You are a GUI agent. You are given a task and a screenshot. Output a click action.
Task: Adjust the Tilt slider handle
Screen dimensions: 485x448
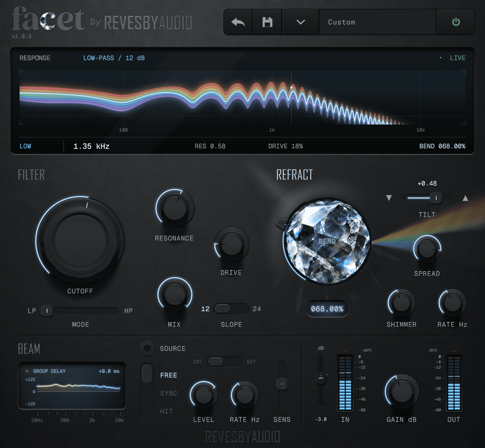[436, 198]
